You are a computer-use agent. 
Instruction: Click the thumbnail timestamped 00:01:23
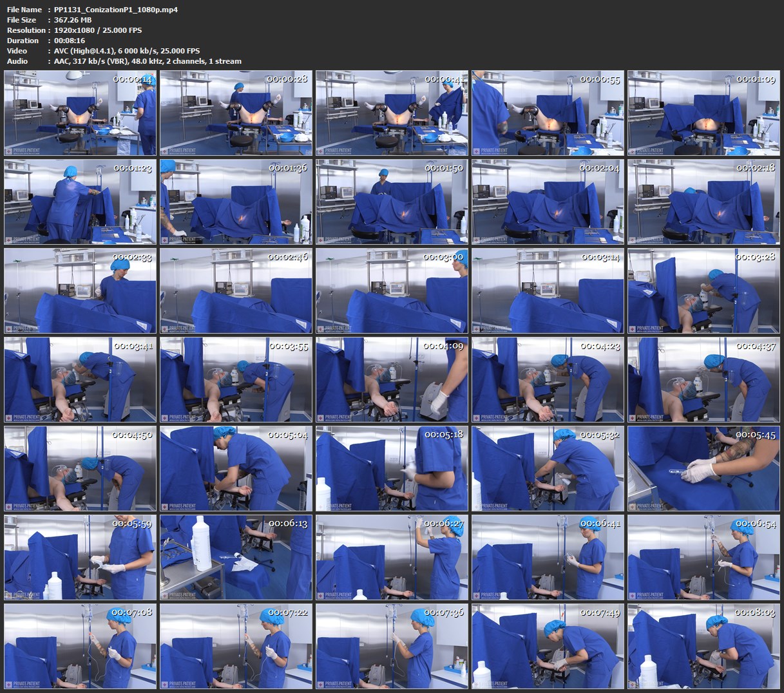click(80, 202)
